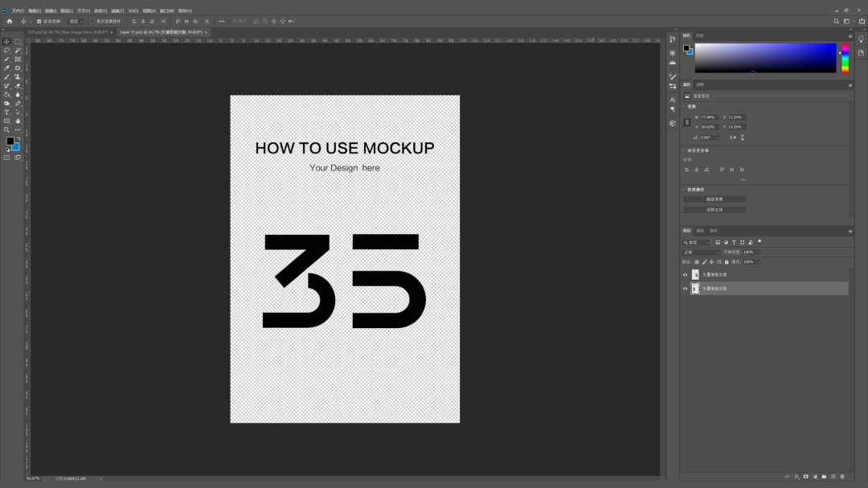Collapse the 快速操作 quick actions section
The image size is (868, 488).
[684, 190]
